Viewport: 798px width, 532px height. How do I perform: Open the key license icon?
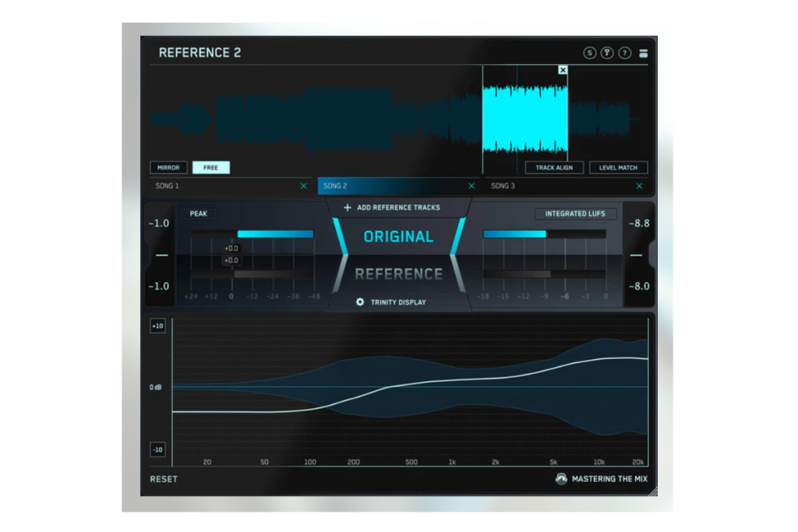tap(606, 53)
